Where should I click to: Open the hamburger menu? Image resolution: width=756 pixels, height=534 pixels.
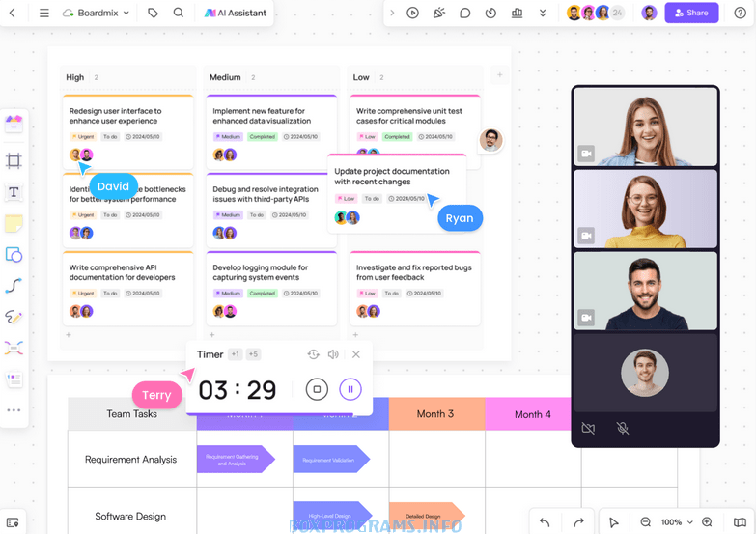43,13
